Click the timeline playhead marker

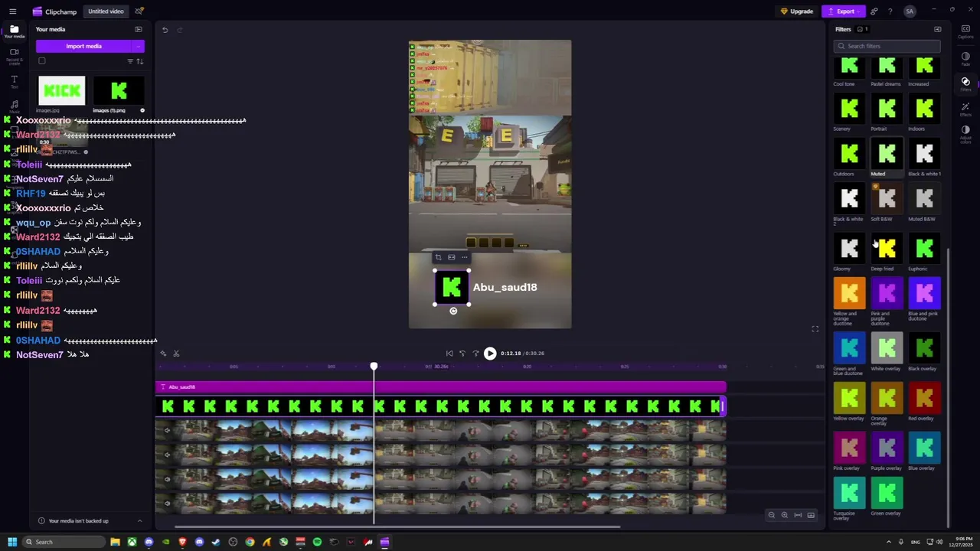pyautogui.click(x=374, y=367)
